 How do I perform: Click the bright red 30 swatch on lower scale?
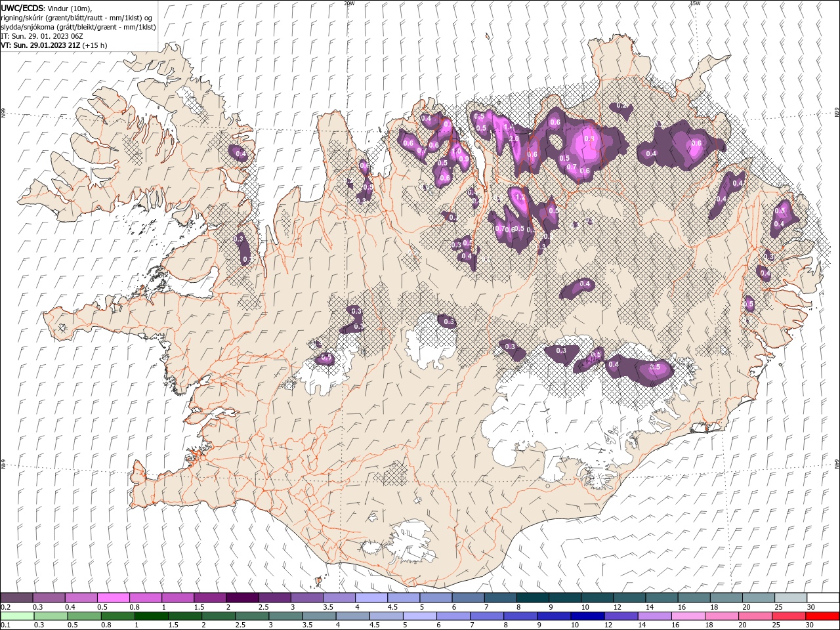[822, 616]
